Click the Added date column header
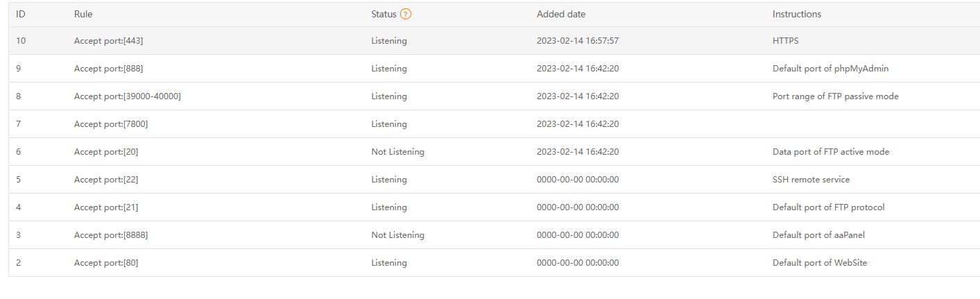 pos(561,14)
